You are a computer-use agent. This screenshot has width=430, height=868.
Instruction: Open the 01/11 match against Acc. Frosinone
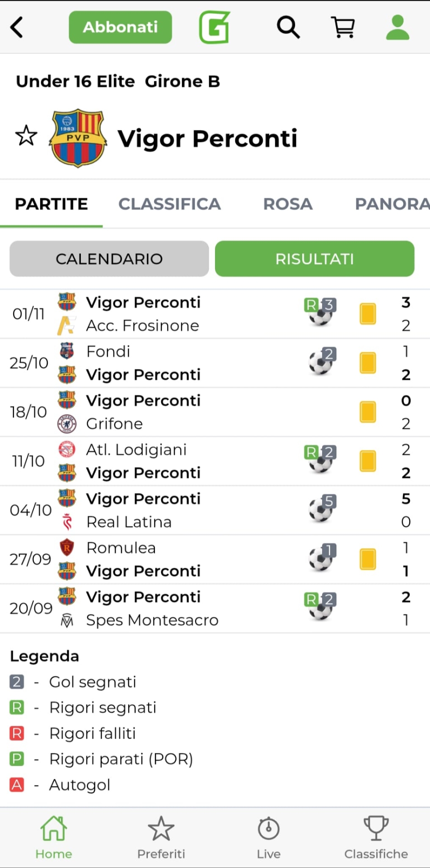(181, 314)
